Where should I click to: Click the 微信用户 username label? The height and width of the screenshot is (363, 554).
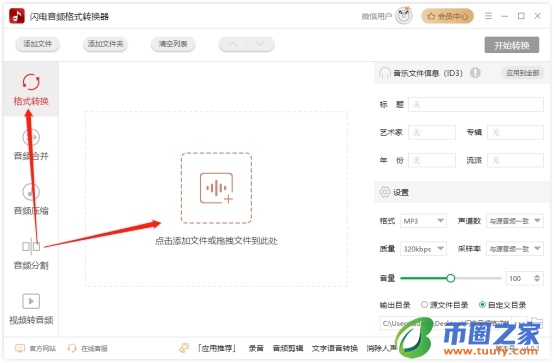(x=377, y=16)
